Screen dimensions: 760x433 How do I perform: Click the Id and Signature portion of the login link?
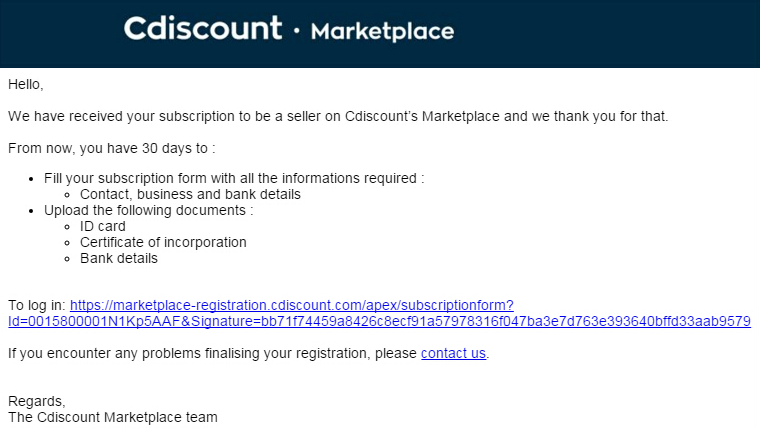pyautogui.click(x=379, y=321)
